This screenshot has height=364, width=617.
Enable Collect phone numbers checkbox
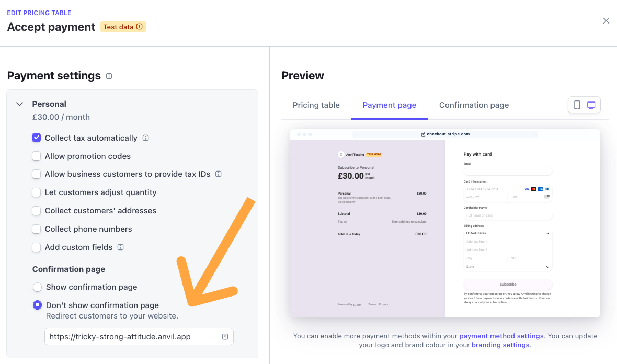[x=37, y=229]
